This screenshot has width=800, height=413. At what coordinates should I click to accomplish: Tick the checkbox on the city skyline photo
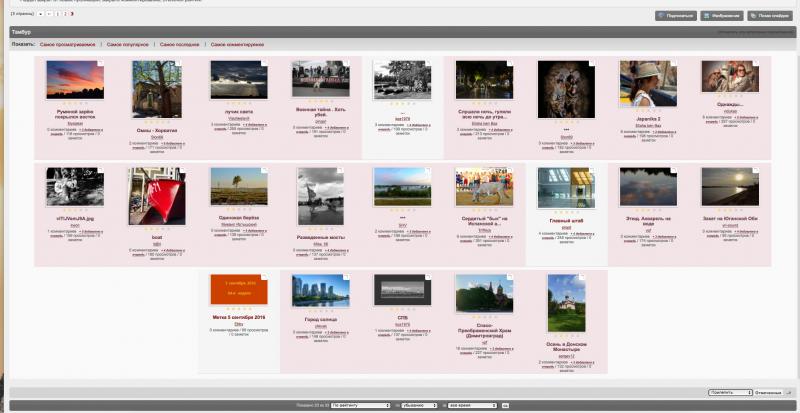tap(346, 277)
